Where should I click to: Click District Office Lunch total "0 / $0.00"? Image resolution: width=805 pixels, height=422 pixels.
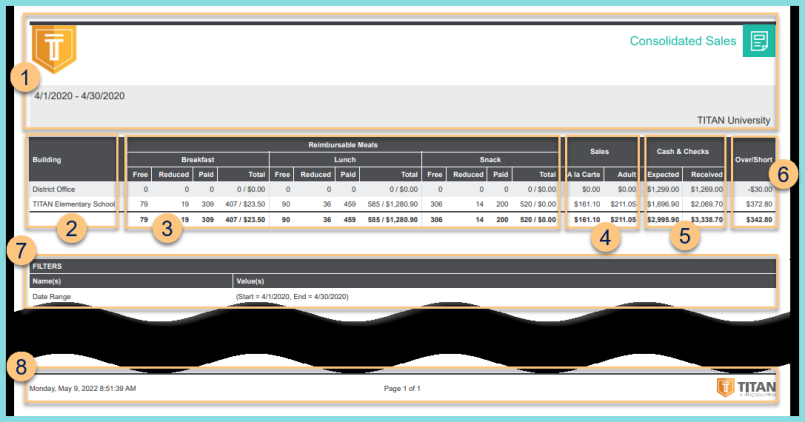[404, 189]
